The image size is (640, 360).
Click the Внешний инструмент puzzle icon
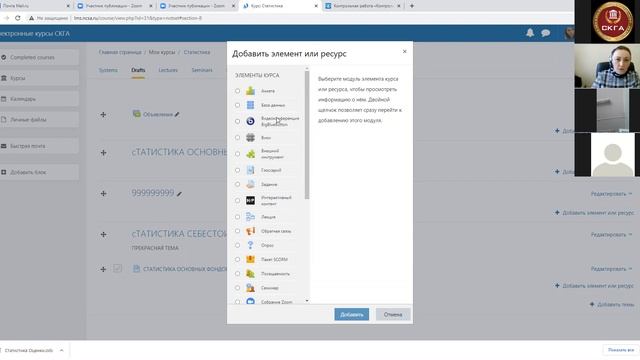coord(250,154)
